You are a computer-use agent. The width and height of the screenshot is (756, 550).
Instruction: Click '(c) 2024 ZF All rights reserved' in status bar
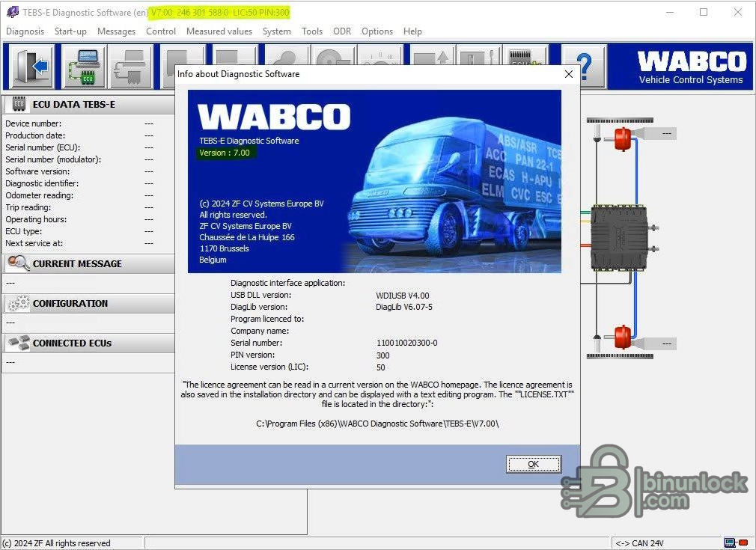[x=57, y=543]
